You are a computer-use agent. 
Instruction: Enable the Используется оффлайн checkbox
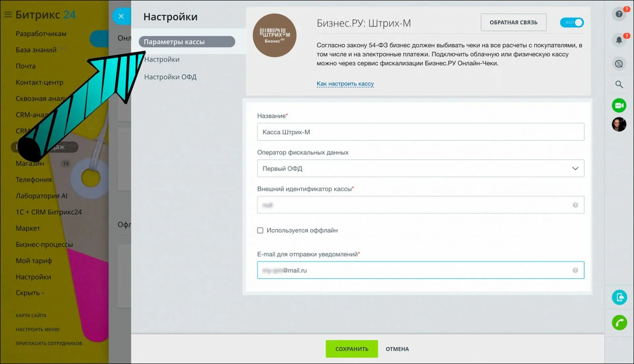point(260,230)
